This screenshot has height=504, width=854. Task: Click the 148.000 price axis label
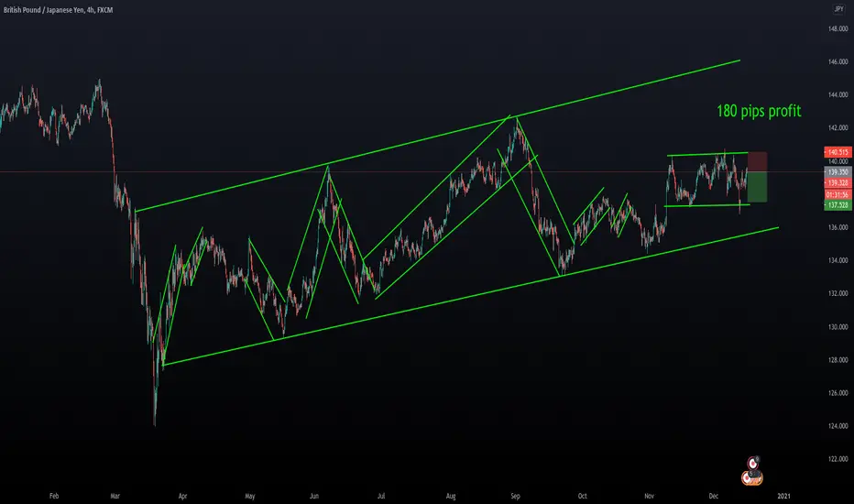tap(838, 29)
